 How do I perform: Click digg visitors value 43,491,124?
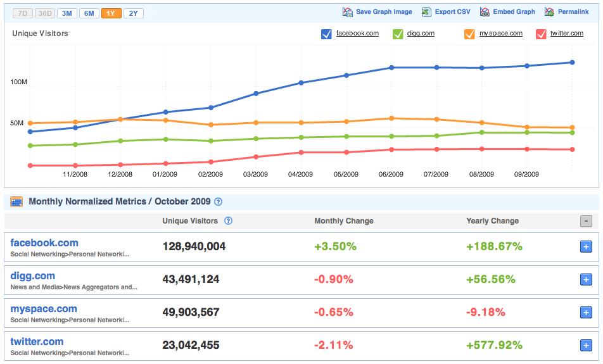point(191,279)
